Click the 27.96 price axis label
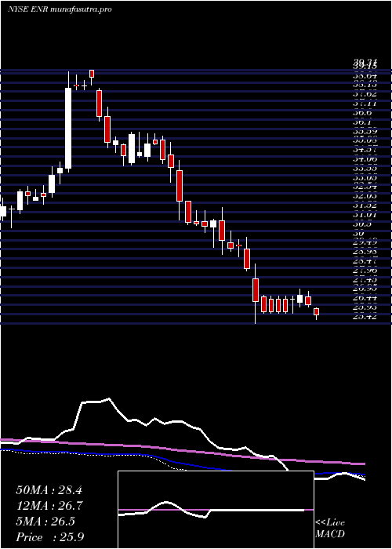 [x=365, y=271]
